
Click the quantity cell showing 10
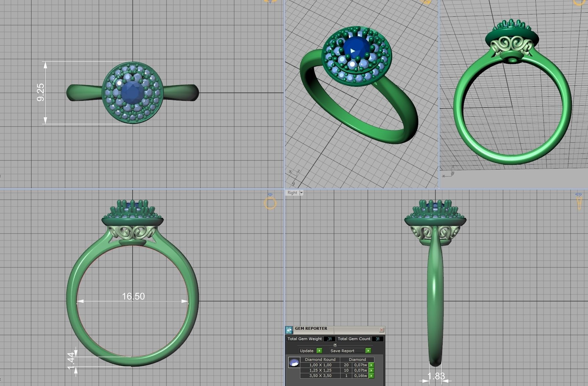click(346, 370)
